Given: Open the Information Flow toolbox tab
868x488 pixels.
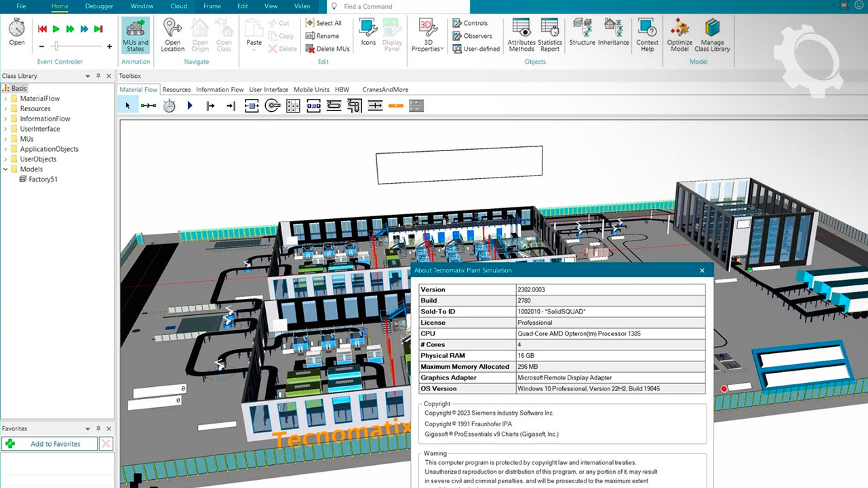Looking at the screenshot, I should 220,89.
